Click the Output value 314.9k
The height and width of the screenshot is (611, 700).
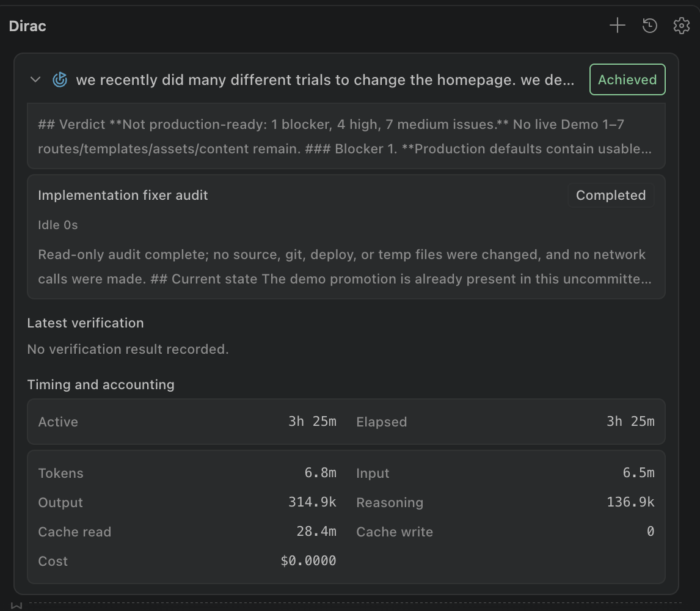(x=312, y=502)
